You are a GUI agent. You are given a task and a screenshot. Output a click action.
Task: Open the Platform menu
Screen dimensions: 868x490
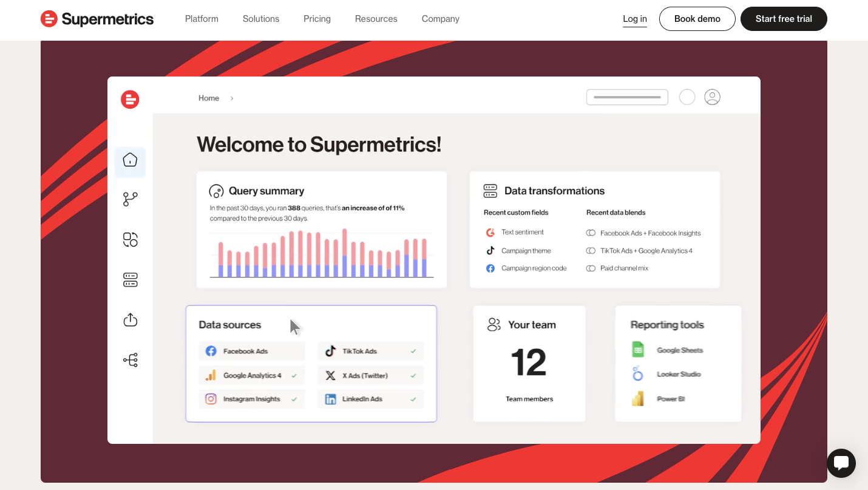(x=202, y=19)
